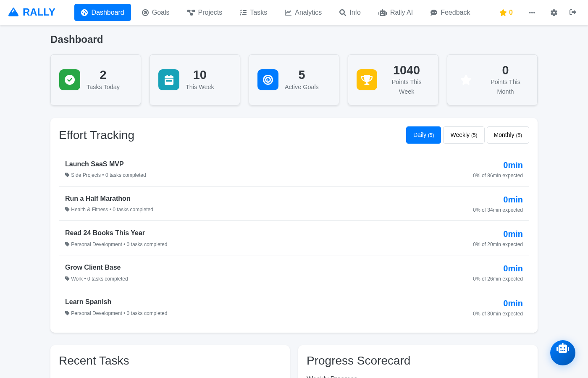Image resolution: width=588 pixels, height=378 pixels.
Task: Open the overflow menu with three dots
Action: (x=532, y=13)
